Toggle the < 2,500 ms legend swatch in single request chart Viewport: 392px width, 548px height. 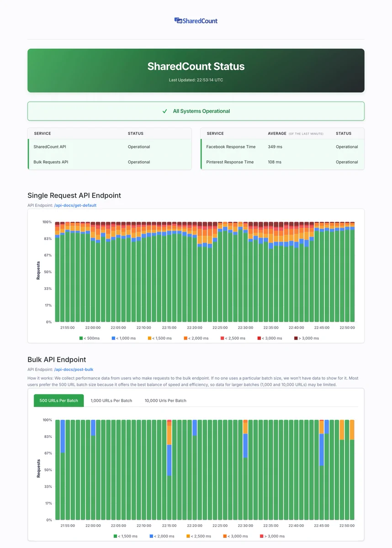(222, 338)
